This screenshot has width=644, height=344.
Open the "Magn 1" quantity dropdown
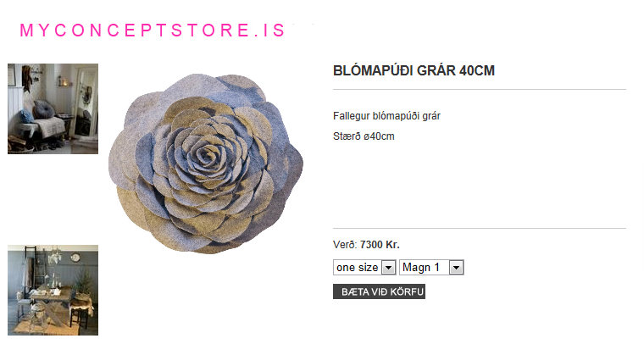coord(431,267)
